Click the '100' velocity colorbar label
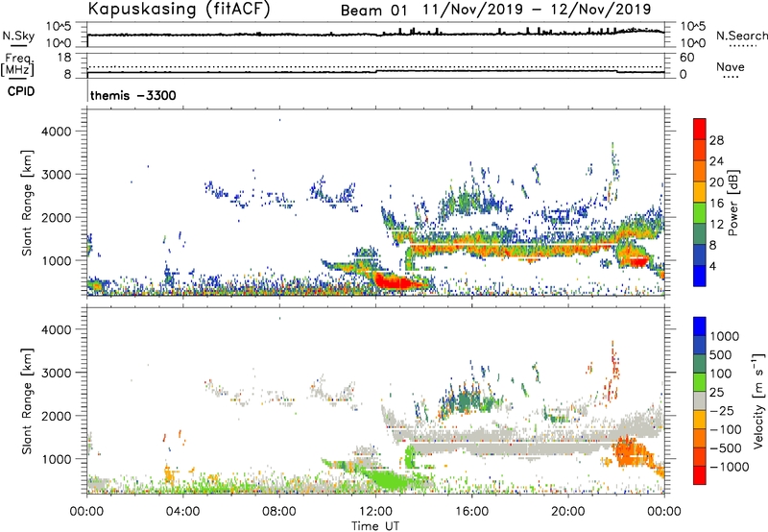Image resolution: width=768 pixels, height=532 pixels. tap(721, 374)
